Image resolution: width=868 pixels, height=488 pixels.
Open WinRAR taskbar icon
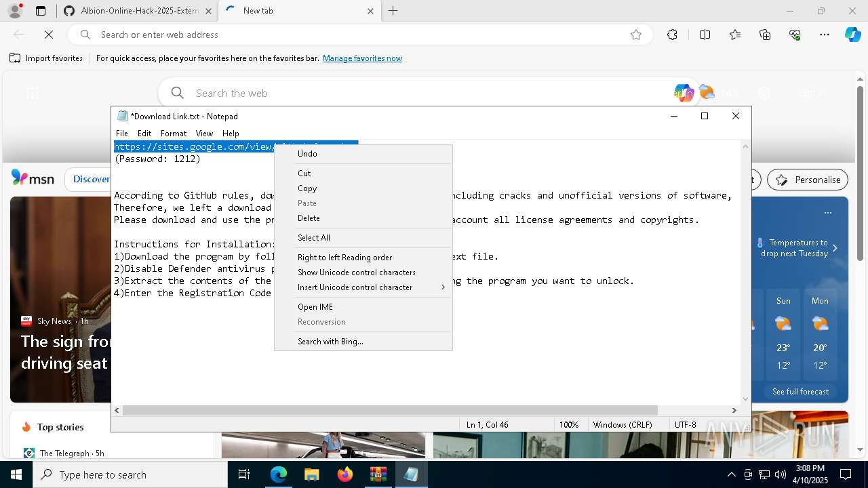pyautogui.click(x=378, y=474)
